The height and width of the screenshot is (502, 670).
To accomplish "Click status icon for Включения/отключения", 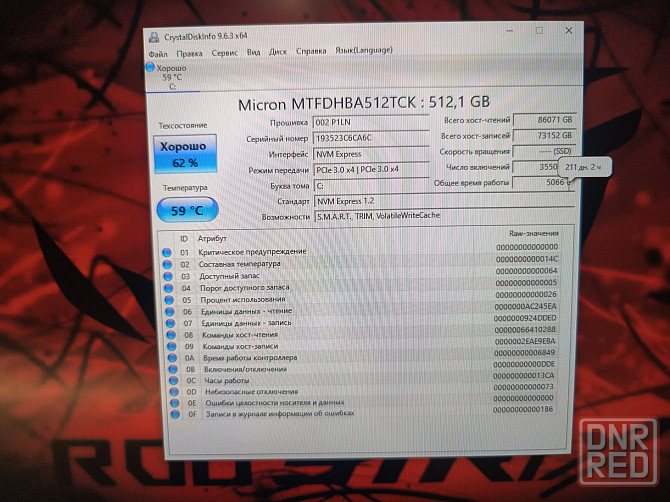I will [x=173, y=369].
